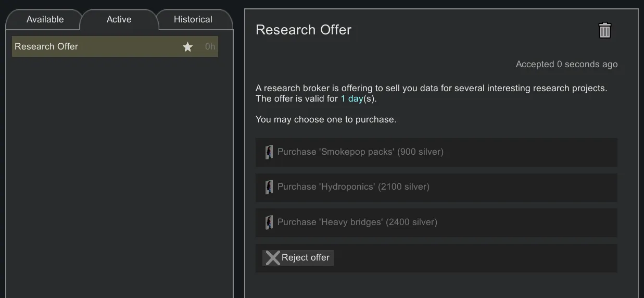
Task: Switch to the Available quests tab
Action: [45, 20]
